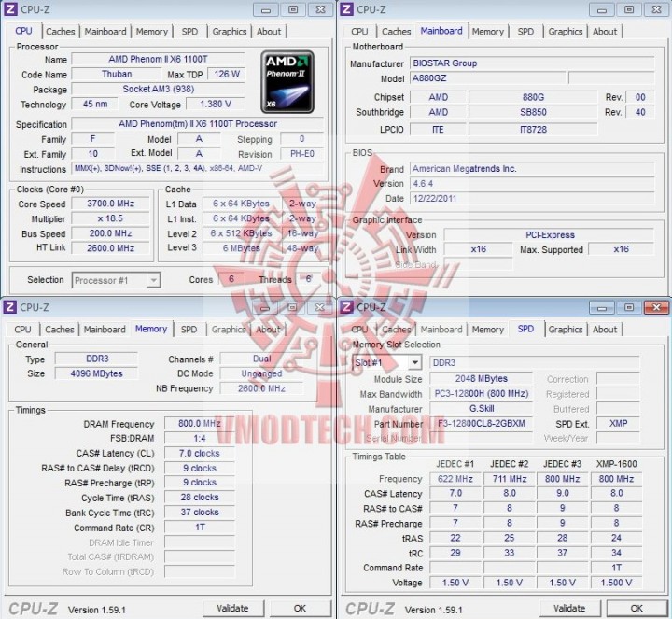
Task: Click the AMD Phenom II X6 processor logo
Action: (287, 81)
